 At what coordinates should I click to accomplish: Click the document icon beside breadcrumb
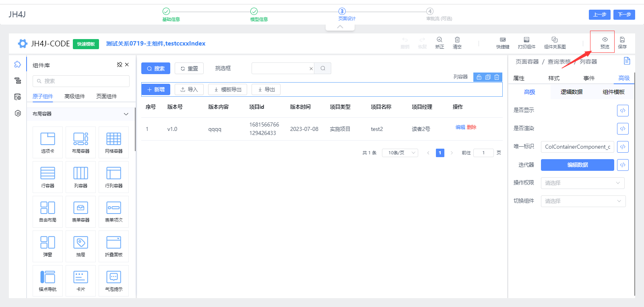pos(627,61)
